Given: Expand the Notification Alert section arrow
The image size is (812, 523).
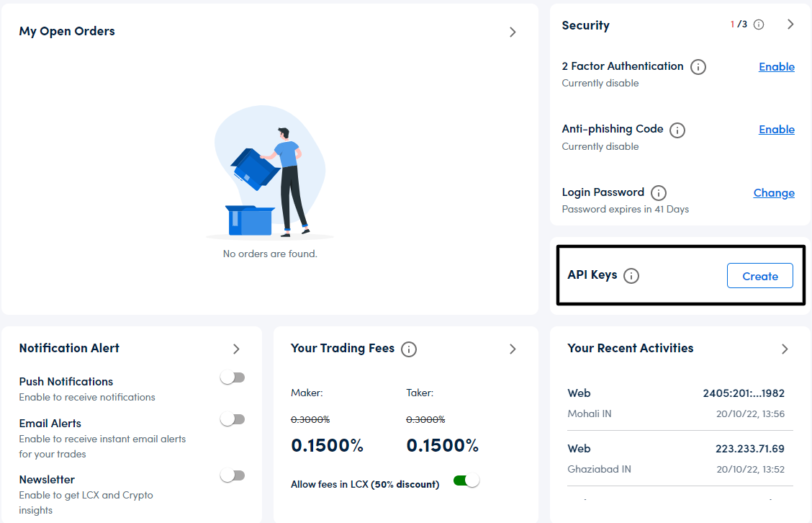Looking at the screenshot, I should pos(236,349).
